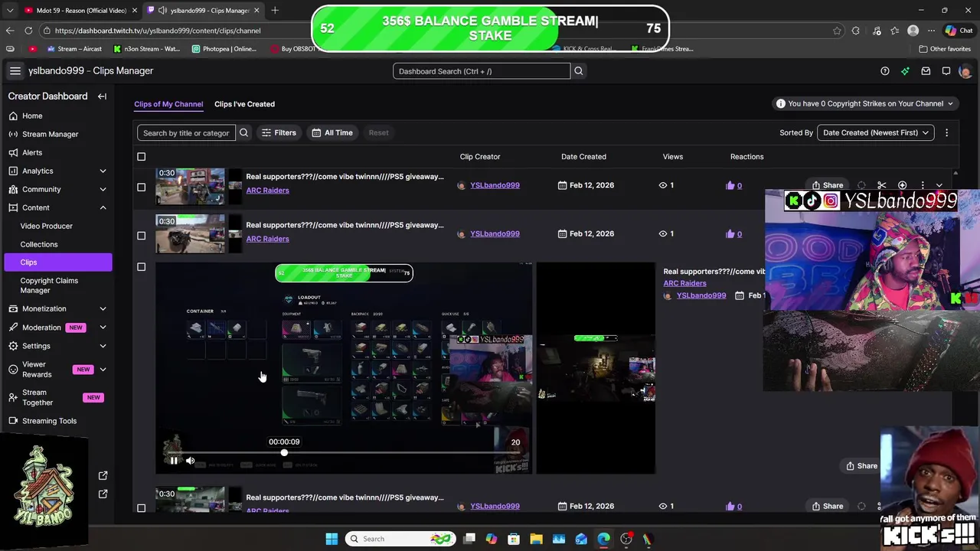Open the Date Created sort dropdown
The width and height of the screenshot is (980, 551).
click(875, 132)
